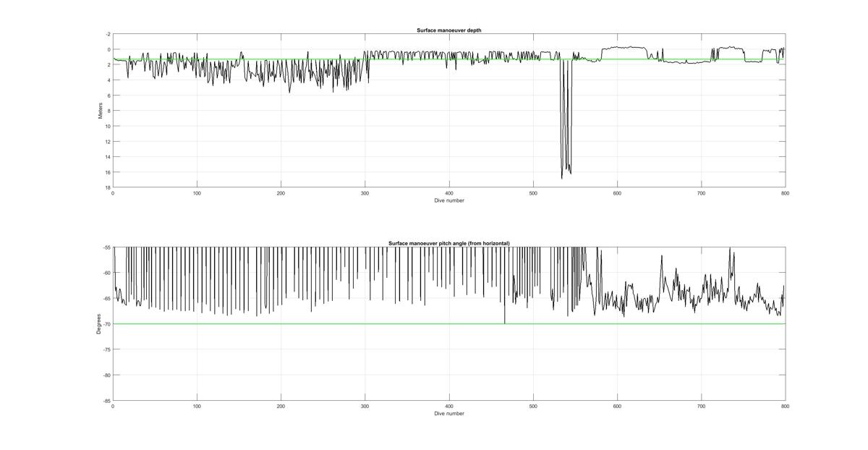The image size is (868, 450).
Task: Click the "-55" tick on the Degrees axis
Action: pyautogui.click(x=107, y=247)
